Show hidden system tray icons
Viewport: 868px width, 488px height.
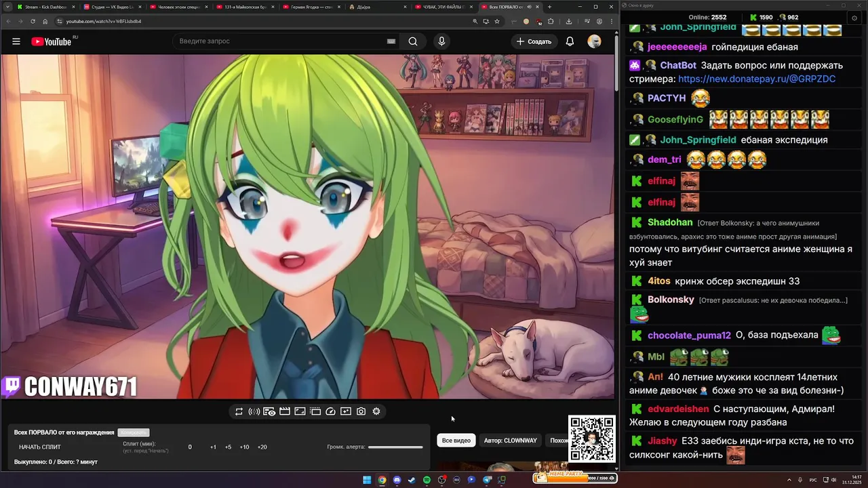[x=789, y=480]
